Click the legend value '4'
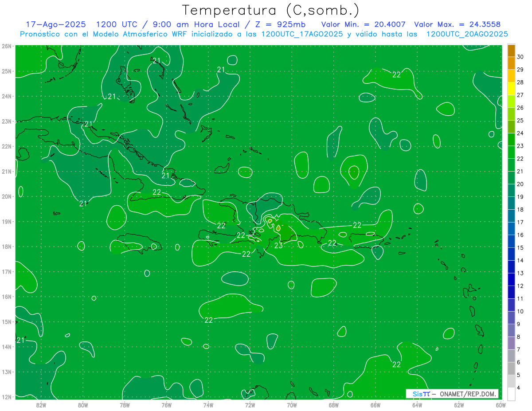 519,388
